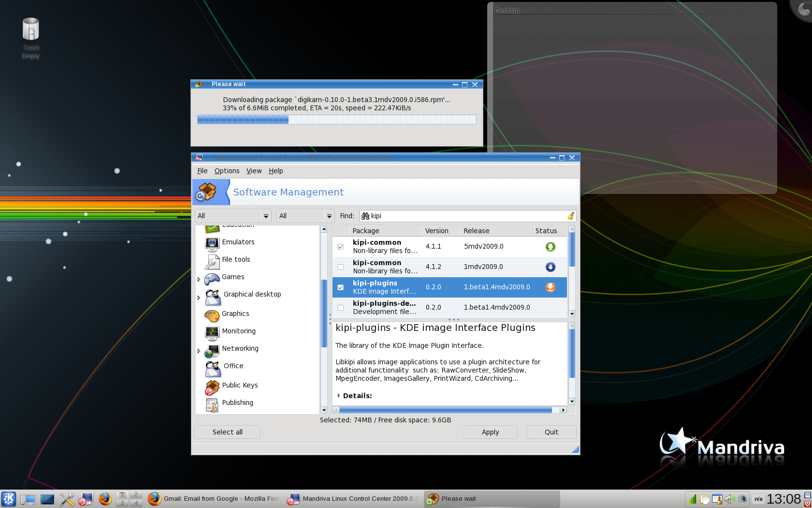
Task: Click the category list vertical scrollbar
Action: coord(324,319)
